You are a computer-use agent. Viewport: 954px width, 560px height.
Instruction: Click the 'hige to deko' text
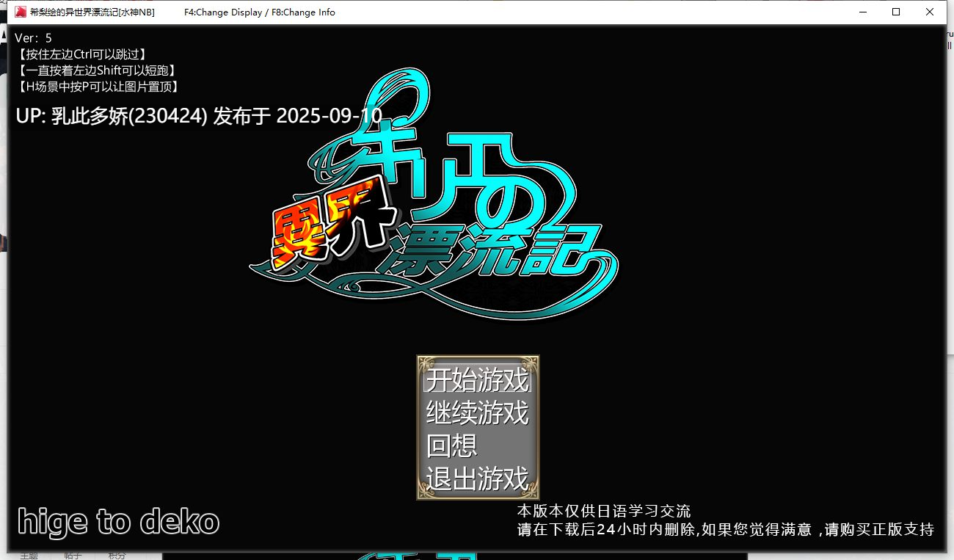click(x=118, y=521)
